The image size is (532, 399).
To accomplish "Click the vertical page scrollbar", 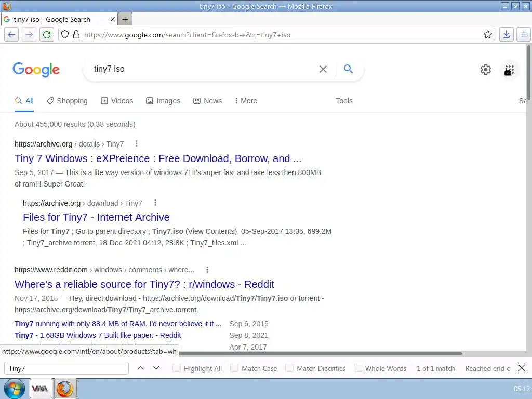I will 528,73.
